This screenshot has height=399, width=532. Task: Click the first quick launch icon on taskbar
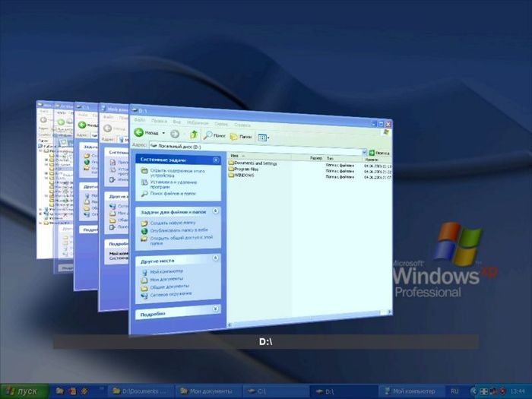[60, 391]
